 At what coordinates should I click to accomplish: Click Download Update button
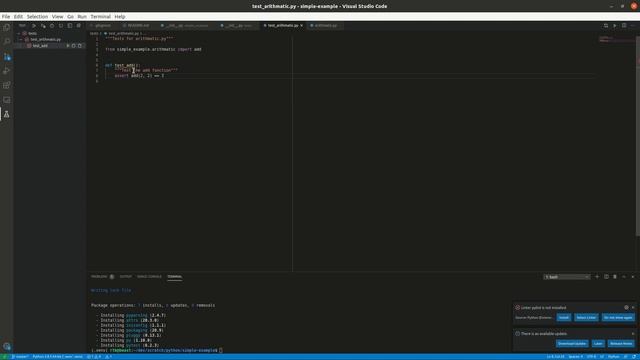[x=572, y=344]
